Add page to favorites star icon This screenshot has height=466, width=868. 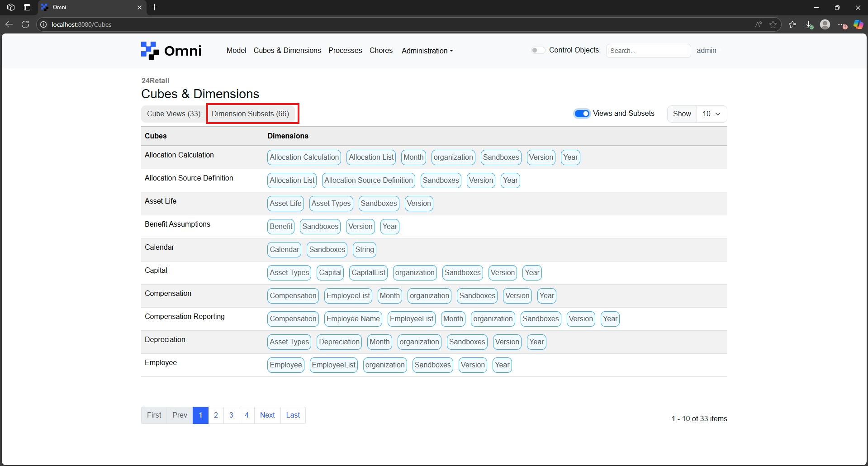(773, 24)
